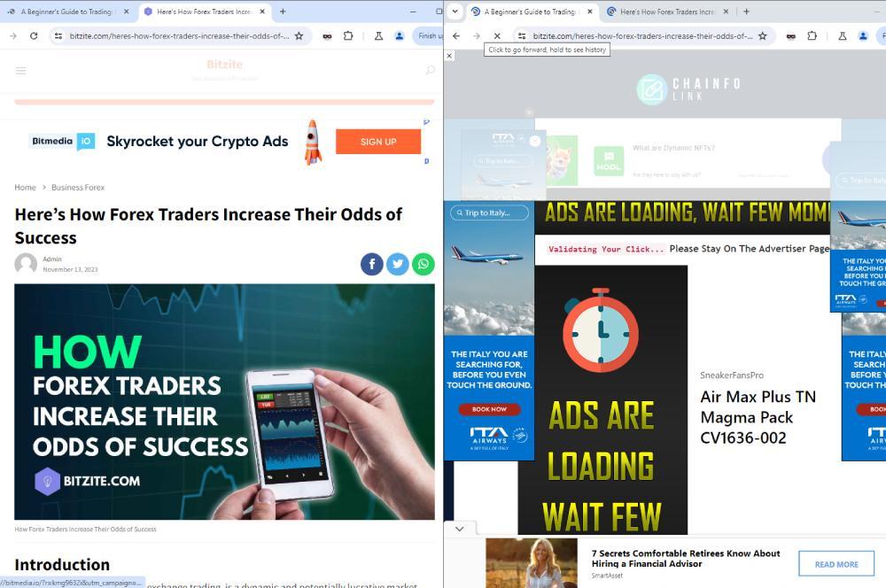
Task: Stop page loading in right browser
Action: pos(497,35)
